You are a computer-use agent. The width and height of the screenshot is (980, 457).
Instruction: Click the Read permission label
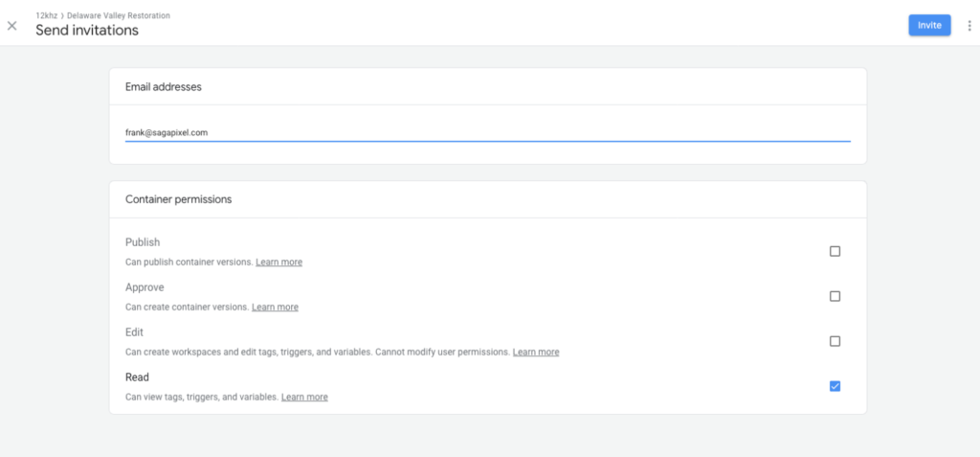137,377
